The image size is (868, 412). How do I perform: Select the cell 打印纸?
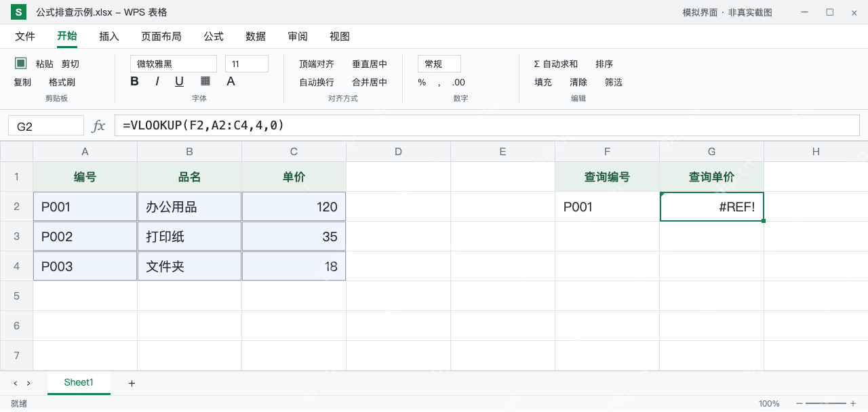click(x=190, y=236)
